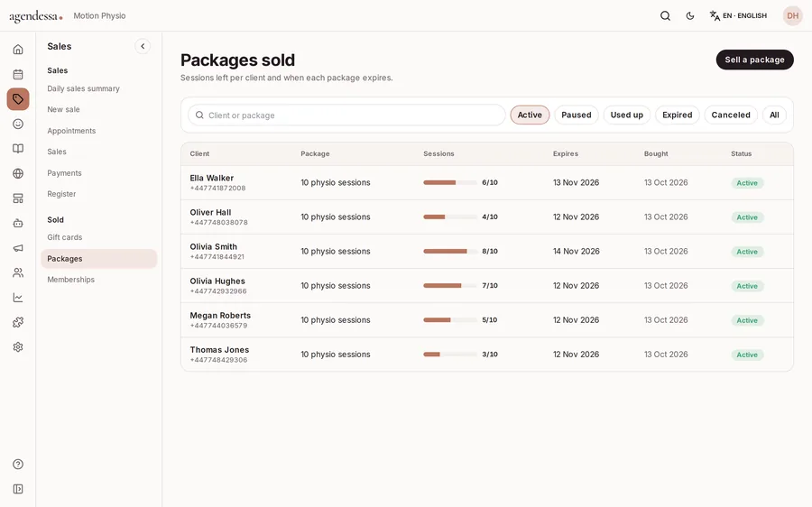Open the team people icon
The width and height of the screenshot is (812, 507).
(x=18, y=273)
